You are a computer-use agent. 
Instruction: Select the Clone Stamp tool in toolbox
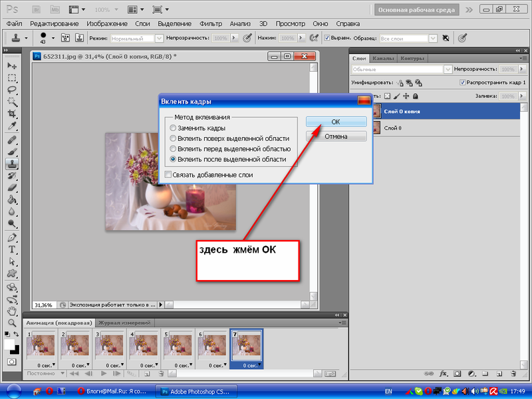12,164
